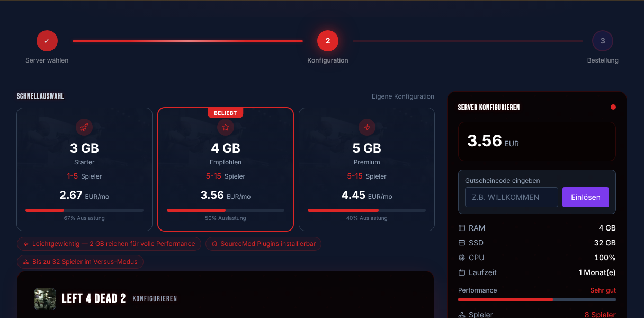Screen dimensions: 644x318
Task: Click the 1-5 Spieler text on Starter
Action: 85,176
